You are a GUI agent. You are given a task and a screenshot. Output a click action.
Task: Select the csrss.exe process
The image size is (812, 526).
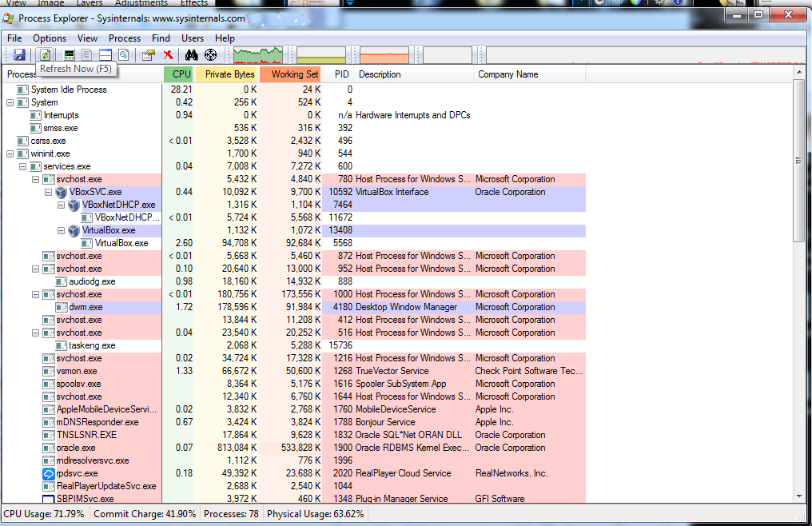coord(294,141)
